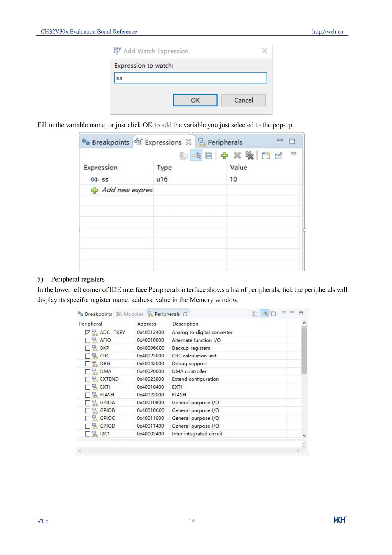Click Collapse All icon in Peripherals toolbar
The width and height of the screenshot is (392, 555).
pyautogui.click(x=274, y=314)
